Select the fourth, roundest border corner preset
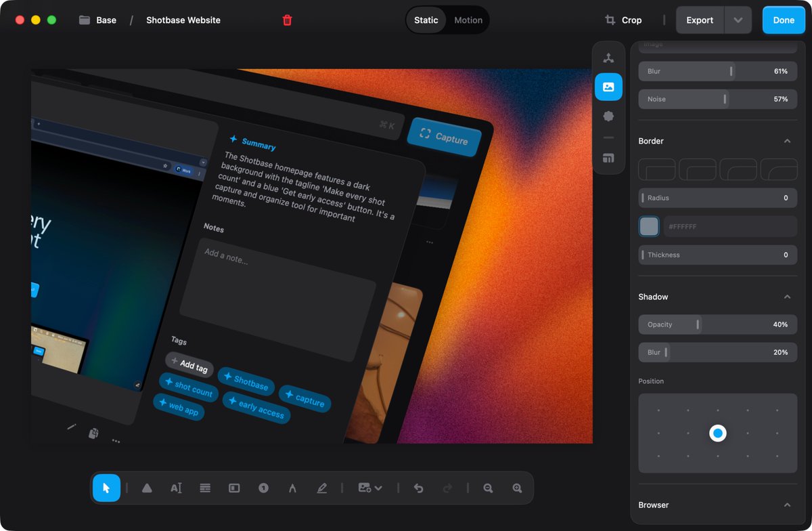Image resolution: width=812 pixels, height=531 pixels. pos(779,169)
